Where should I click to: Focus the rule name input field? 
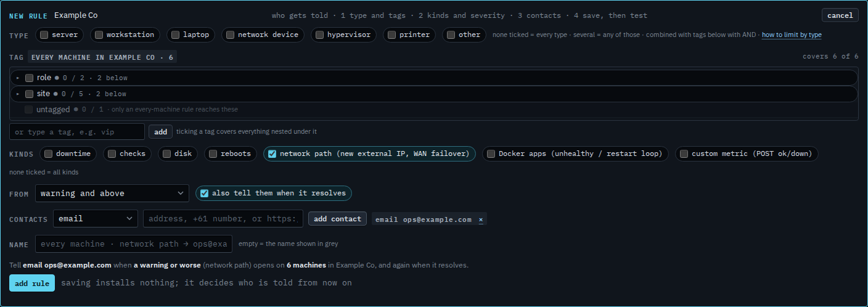click(134, 244)
